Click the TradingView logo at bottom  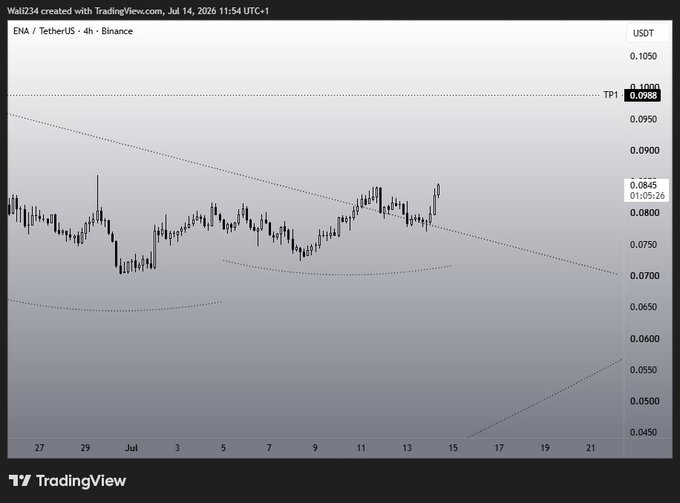[x=68, y=481]
